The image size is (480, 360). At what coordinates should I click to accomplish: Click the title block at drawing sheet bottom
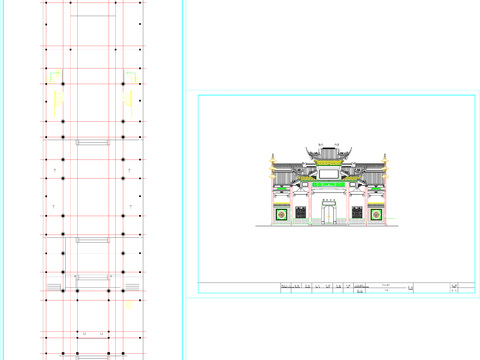(337, 288)
